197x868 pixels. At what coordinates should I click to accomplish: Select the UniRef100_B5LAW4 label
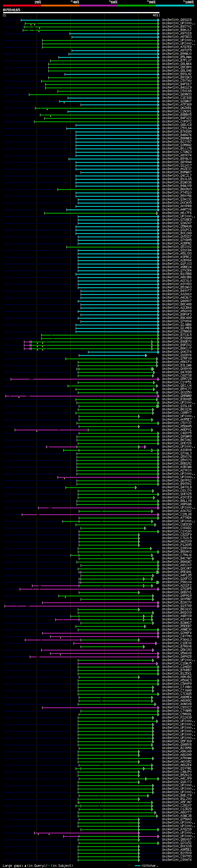pos(177,57)
